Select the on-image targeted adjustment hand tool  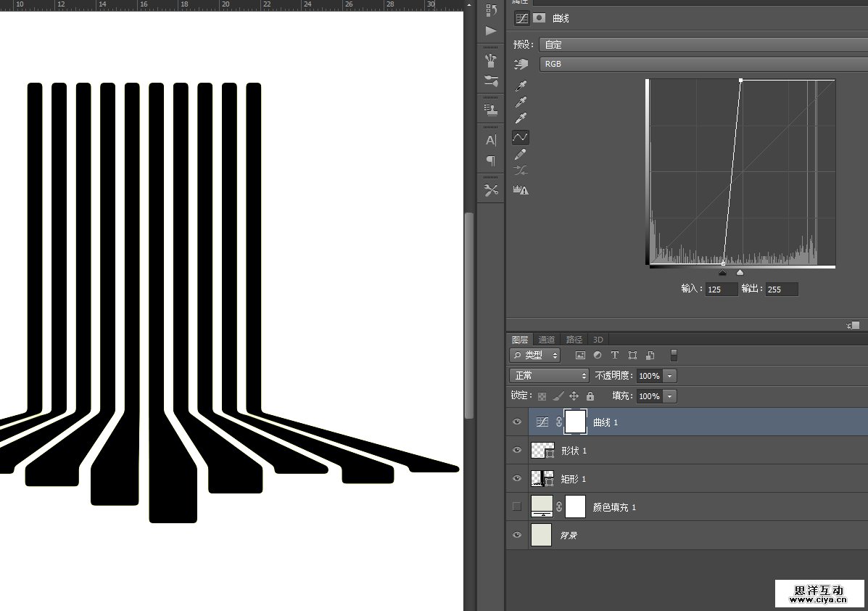(521, 65)
